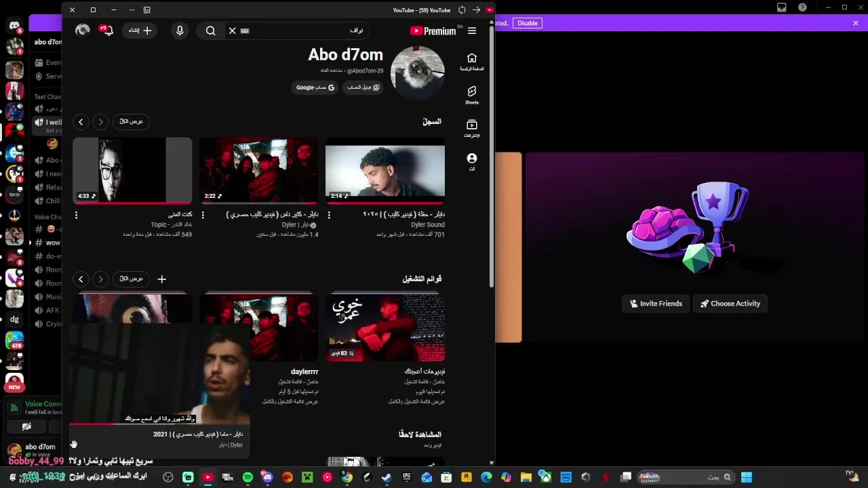868x488 pixels.
Task: Click the @Abod7om-29 channel handle
Action: click(x=366, y=70)
